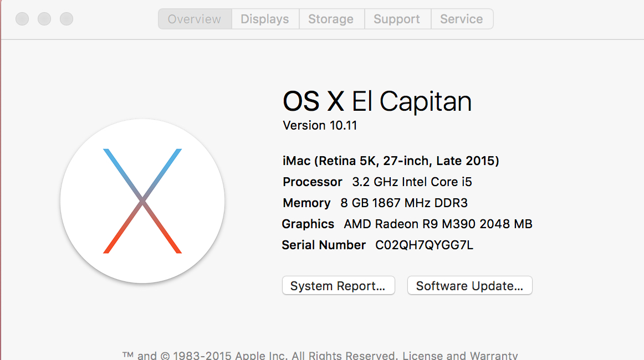644x360 pixels.
Task: Click the Processor label
Action: pos(312,182)
